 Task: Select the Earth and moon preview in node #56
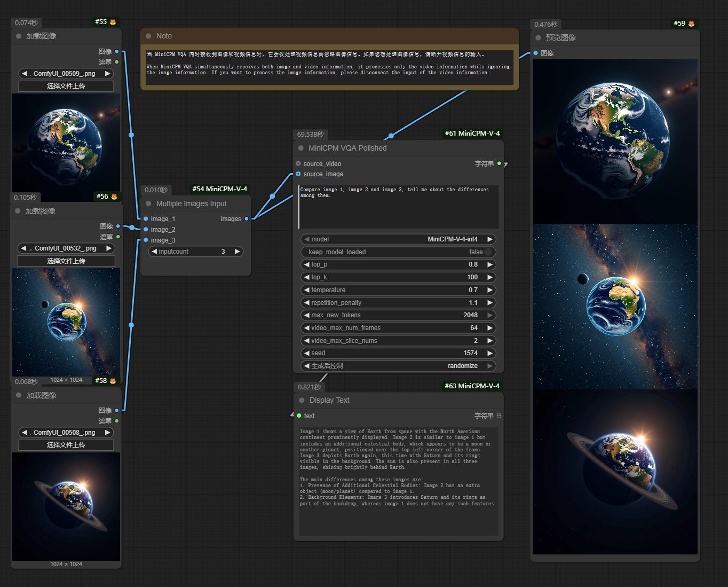pos(66,322)
